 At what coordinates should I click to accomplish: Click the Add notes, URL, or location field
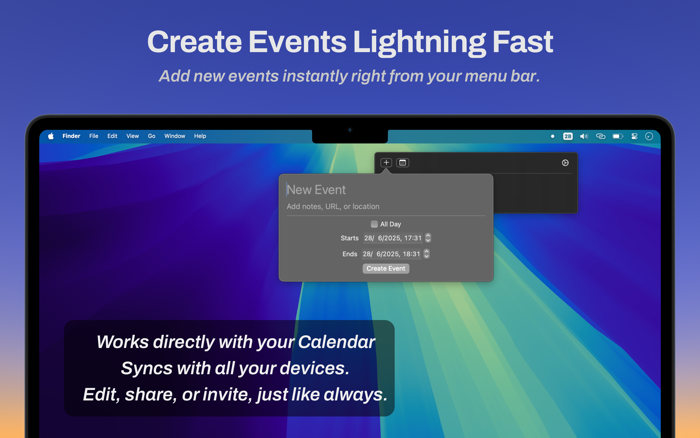[386, 206]
